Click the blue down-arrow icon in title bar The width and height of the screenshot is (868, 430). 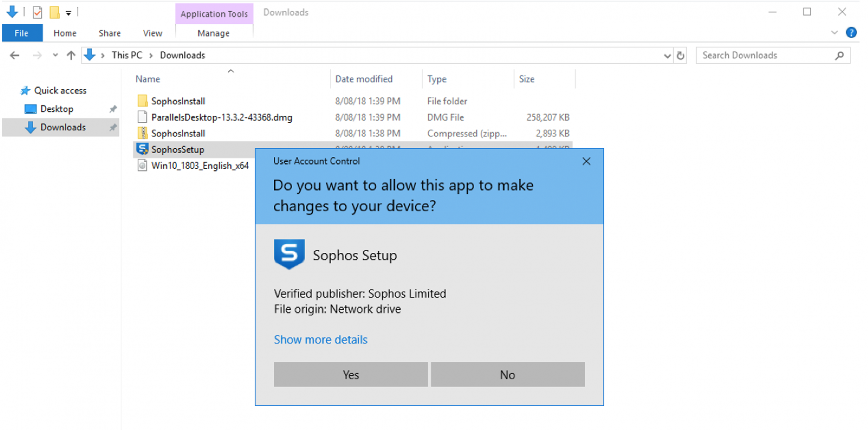coord(12,12)
